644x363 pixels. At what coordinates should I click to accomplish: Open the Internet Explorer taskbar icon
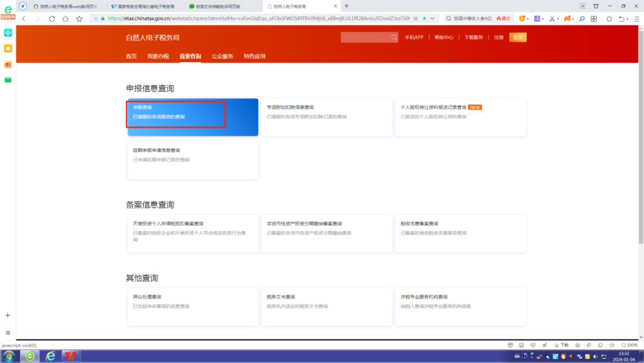tap(51, 356)
